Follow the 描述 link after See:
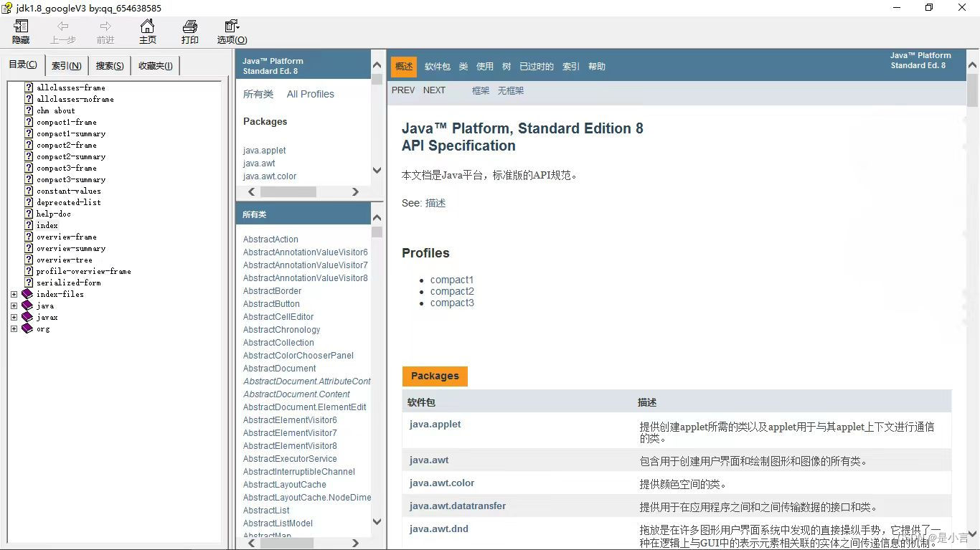Viewport: 980px width, 550px height. 435,203
